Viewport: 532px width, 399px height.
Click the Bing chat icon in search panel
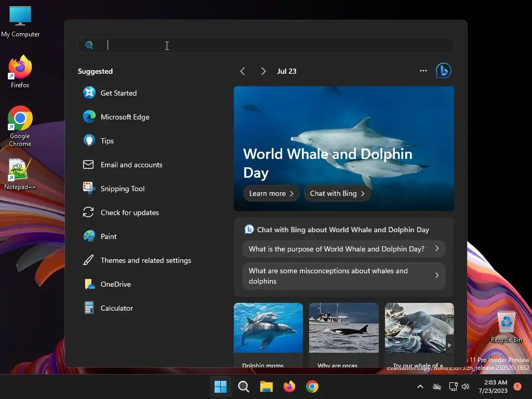point(444,71)
